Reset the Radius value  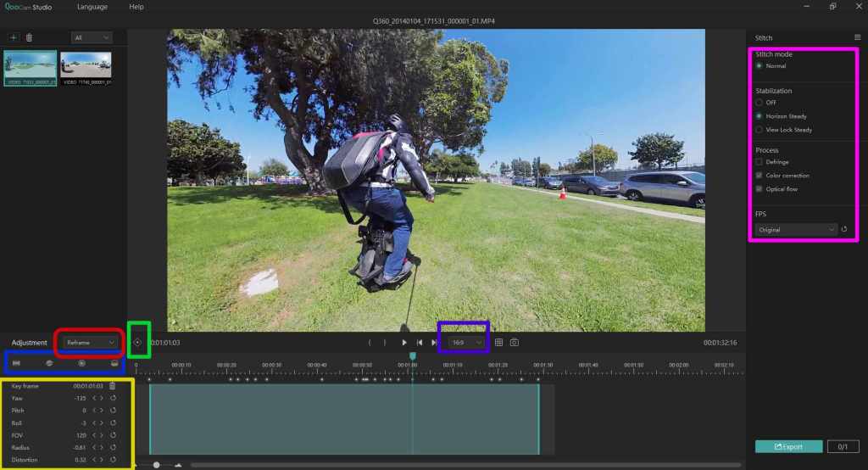pos(113,447)
